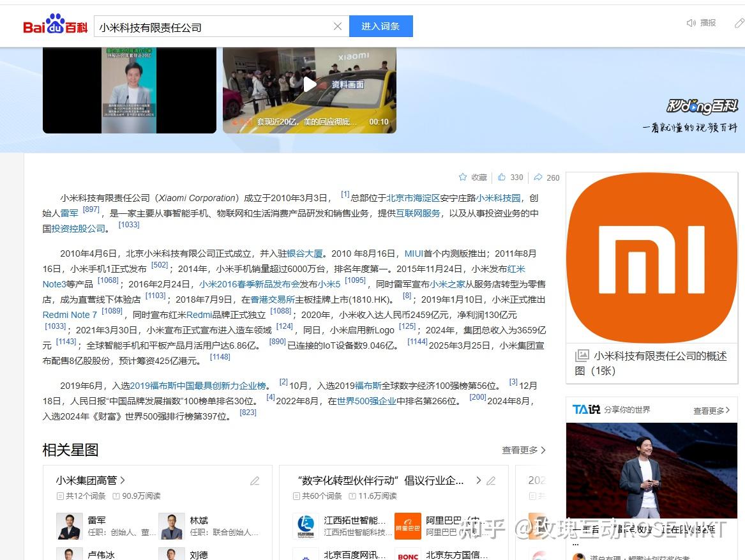Expand the 倡议行业企 card via its chevron
Screen dimensions: 745x560
tap(478, 480)
